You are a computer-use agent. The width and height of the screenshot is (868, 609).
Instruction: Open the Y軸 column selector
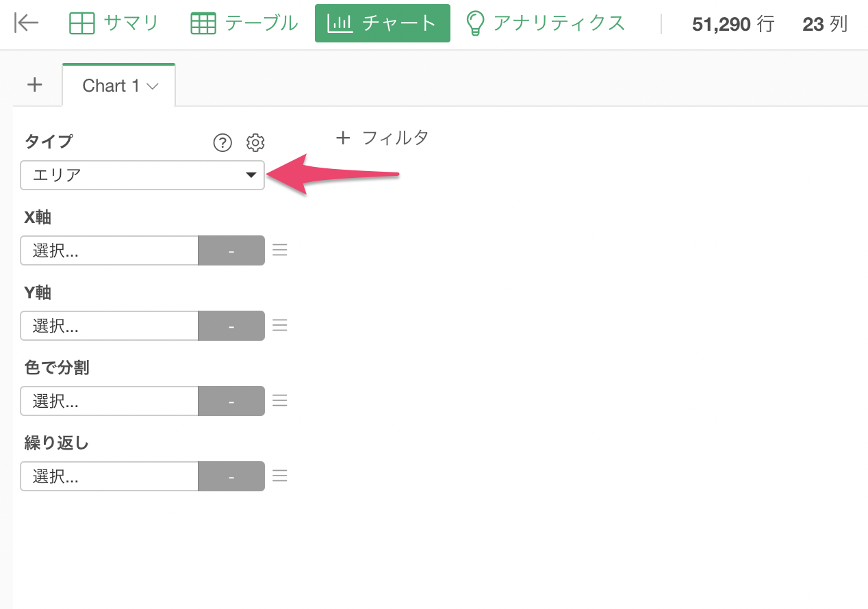(110, 326)
